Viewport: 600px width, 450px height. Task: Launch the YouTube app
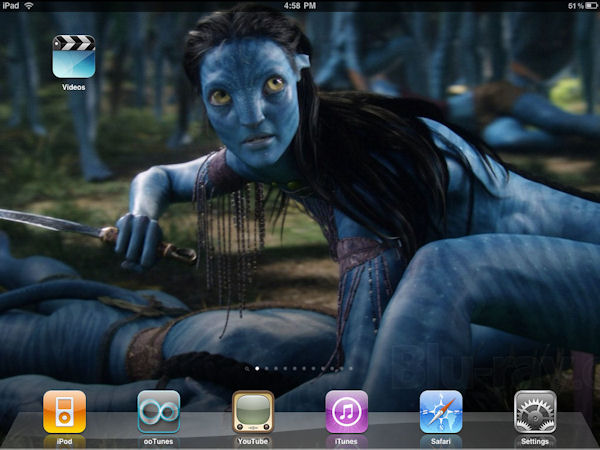253,412
